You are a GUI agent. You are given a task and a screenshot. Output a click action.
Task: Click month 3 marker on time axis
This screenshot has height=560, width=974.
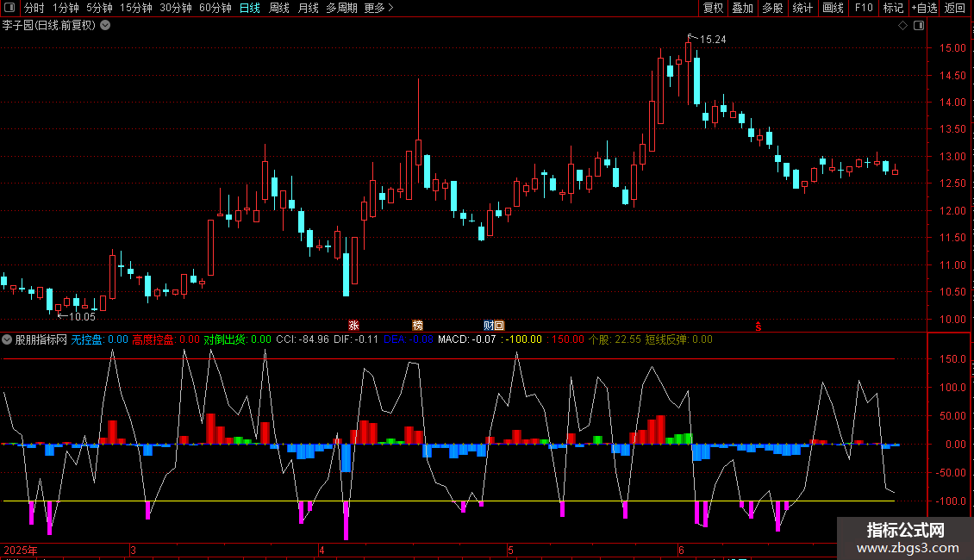coord(133,551)
